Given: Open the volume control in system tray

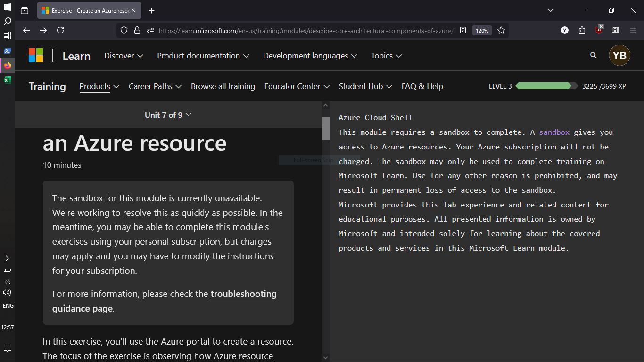Looking at the screenshot, I should (x=7, y=292).
